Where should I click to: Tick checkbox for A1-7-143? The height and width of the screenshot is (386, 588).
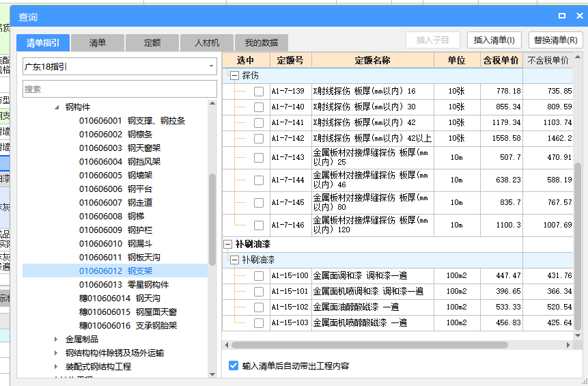pyautogui.click(x=259, y=158)
